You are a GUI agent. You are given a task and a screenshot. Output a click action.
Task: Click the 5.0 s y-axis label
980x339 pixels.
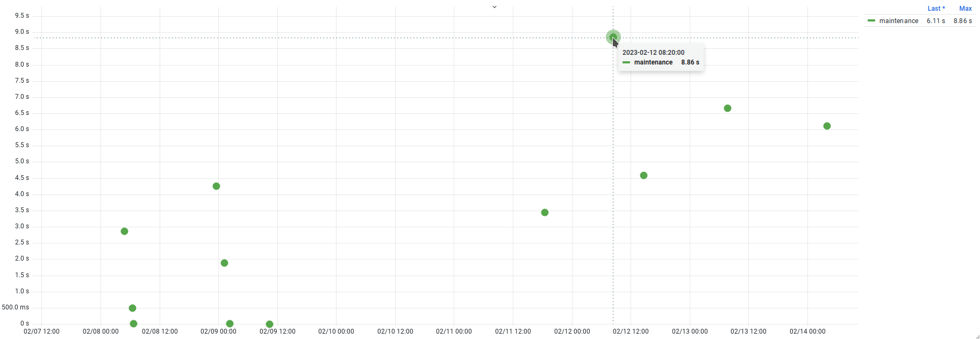(x=22, y=161)
